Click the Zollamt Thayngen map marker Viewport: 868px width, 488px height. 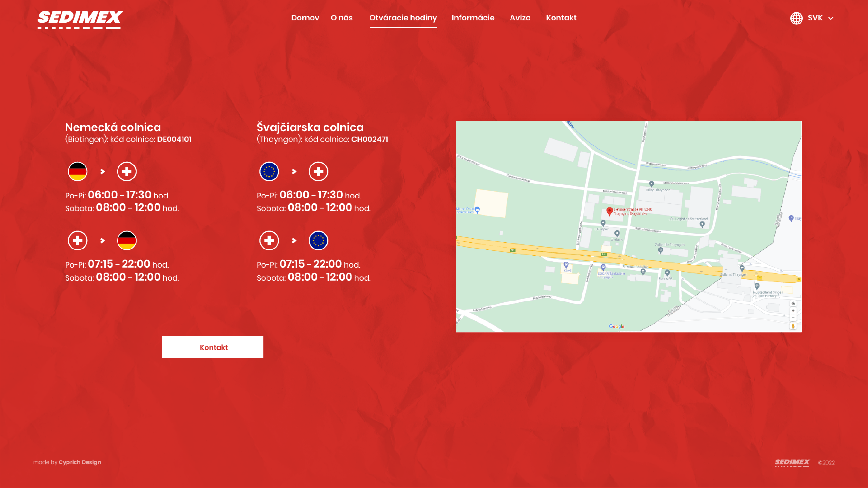tap(742, 269)
